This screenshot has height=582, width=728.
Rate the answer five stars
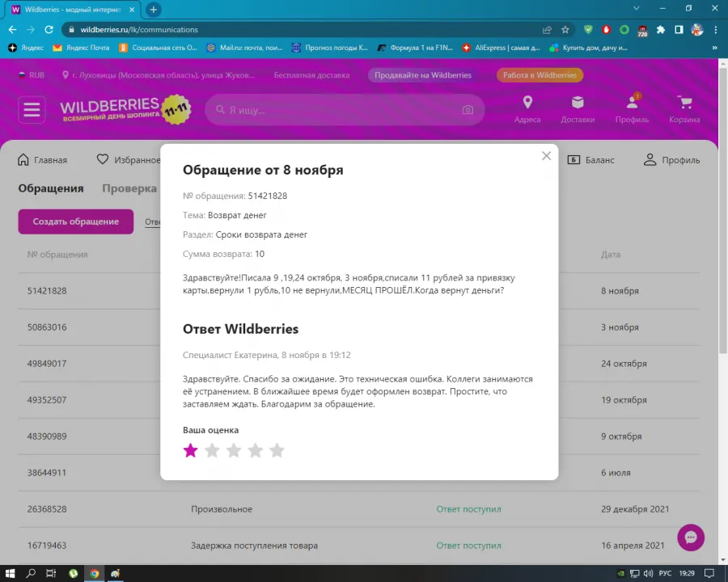pyautogui.click(x=277, y=450)
